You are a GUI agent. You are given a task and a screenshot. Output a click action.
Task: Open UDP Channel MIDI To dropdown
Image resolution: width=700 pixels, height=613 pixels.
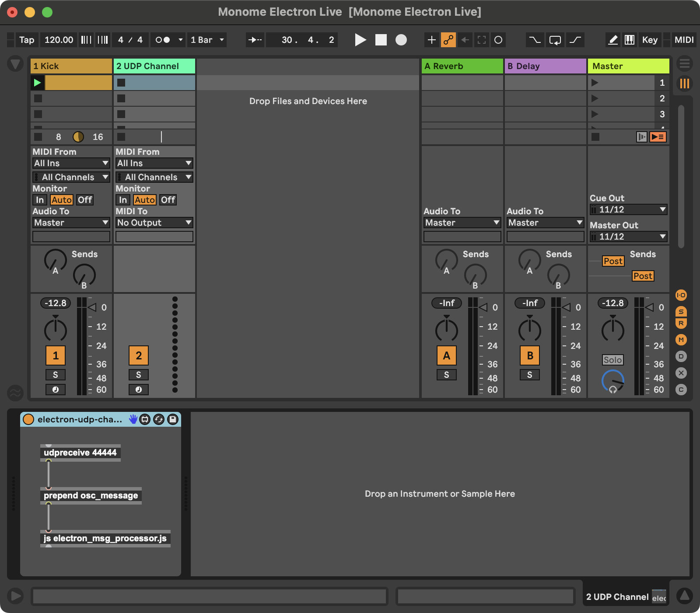(x=154, y=223)
